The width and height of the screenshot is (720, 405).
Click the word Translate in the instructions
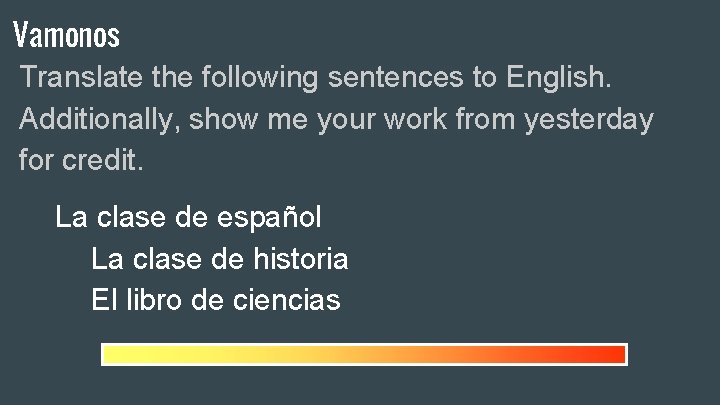click(82, 77)
